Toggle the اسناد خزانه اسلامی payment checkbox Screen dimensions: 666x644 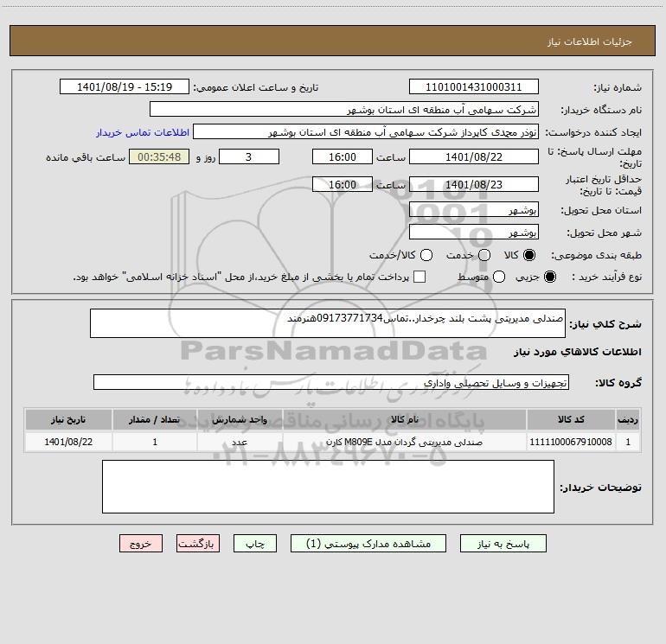(419, 277)
